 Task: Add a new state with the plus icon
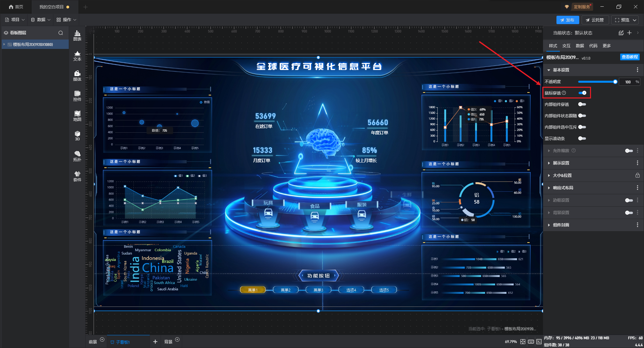coord(630,33)
